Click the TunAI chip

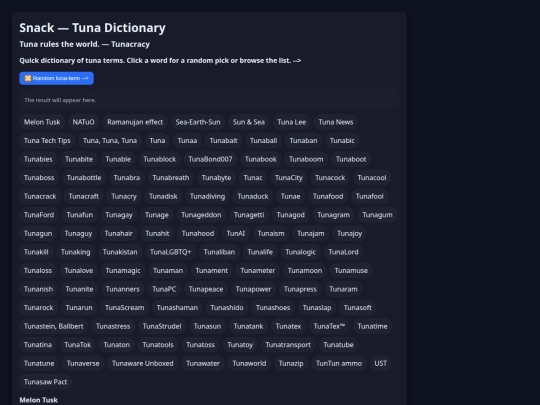(x=236, y=233)
